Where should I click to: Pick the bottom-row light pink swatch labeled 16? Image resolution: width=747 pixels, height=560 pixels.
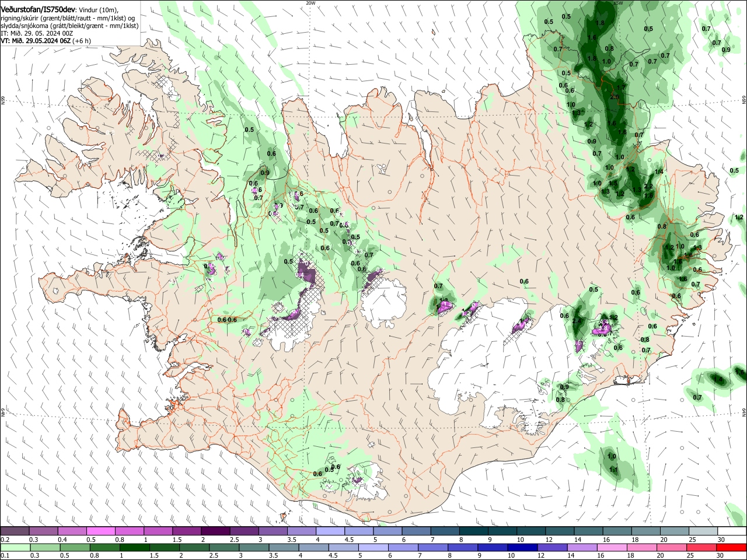tap(611, 547)
